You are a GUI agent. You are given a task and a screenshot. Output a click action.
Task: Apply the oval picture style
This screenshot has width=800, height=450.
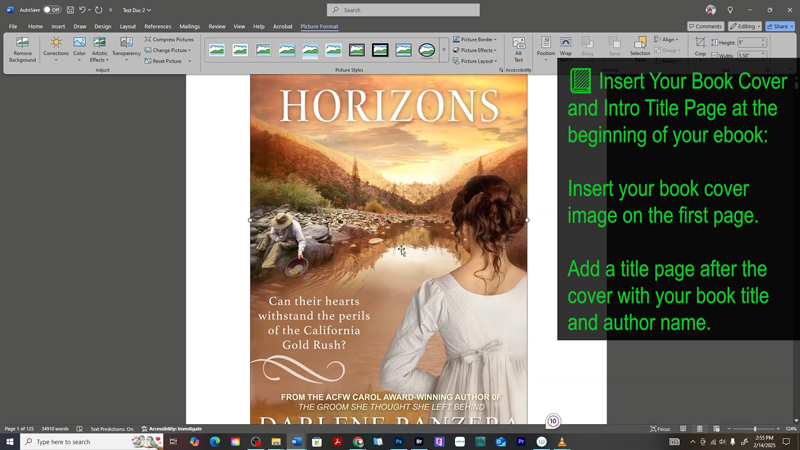point(427,49)
